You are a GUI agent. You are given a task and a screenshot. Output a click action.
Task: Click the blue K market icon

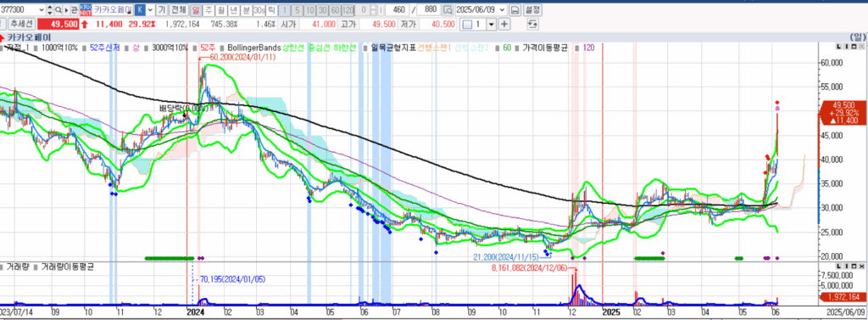pos(140,10)
